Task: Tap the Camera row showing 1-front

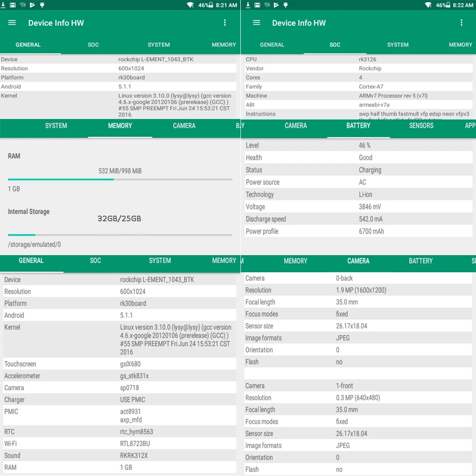Action: 358,386
